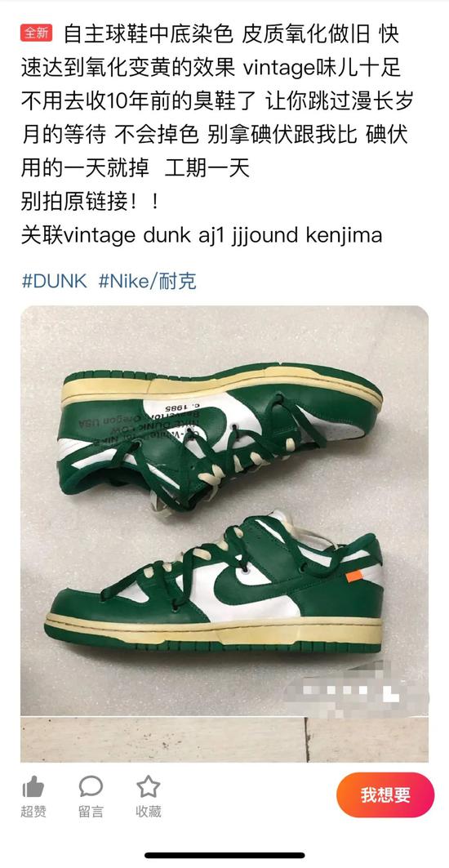Tap the 超赞 label text

(x=33, y=812)
